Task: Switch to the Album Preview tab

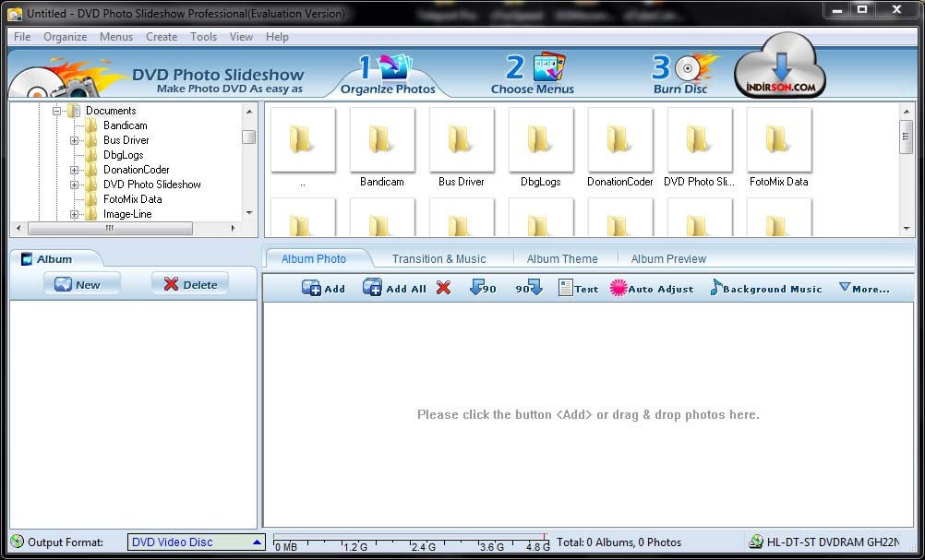Action: click(668, 258)
